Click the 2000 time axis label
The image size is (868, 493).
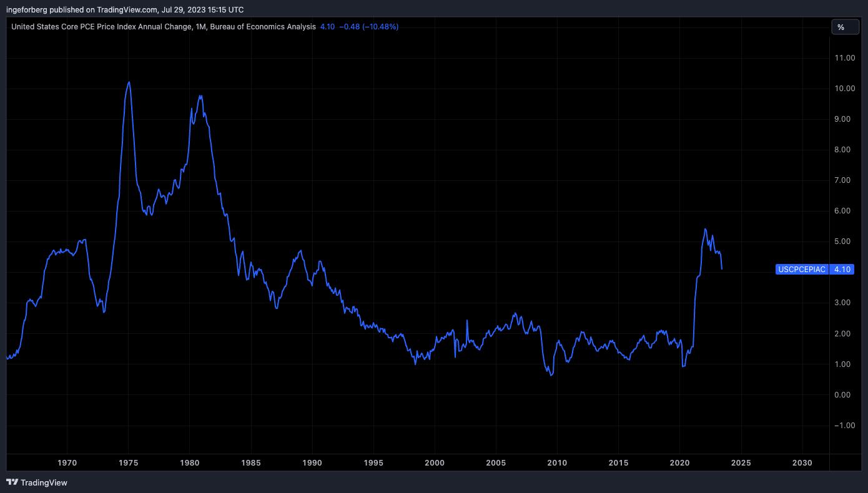pyautogui.click(x=435, y=463)
